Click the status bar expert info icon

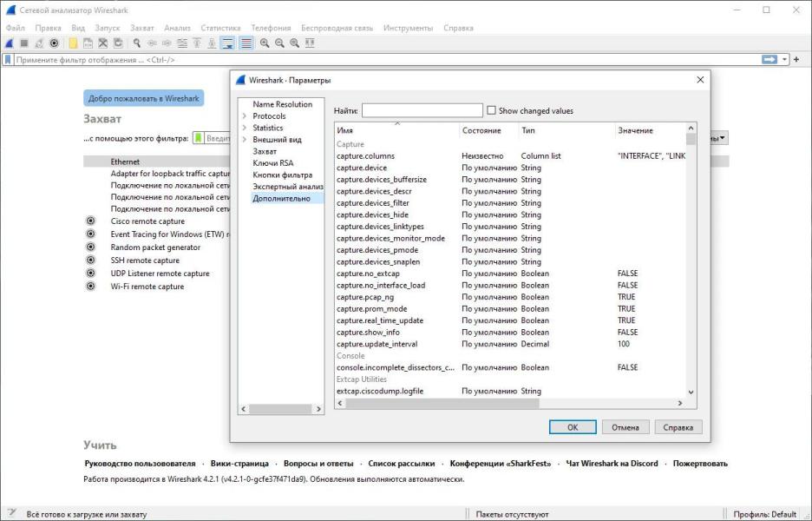12,513
